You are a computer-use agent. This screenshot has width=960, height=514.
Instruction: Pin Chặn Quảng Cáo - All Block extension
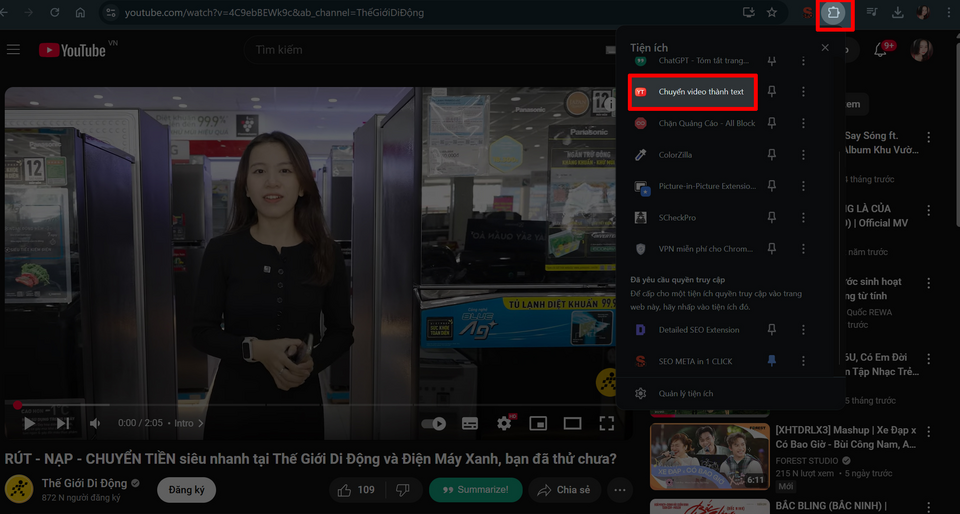tap(772, 123)
